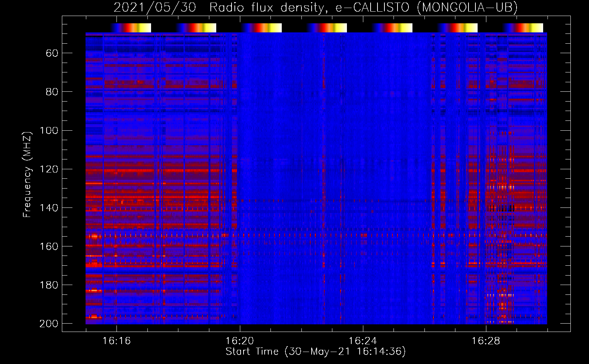Click the 16:24 time tick label
This screenshot has height=364, width=589.
pos(363,341)
